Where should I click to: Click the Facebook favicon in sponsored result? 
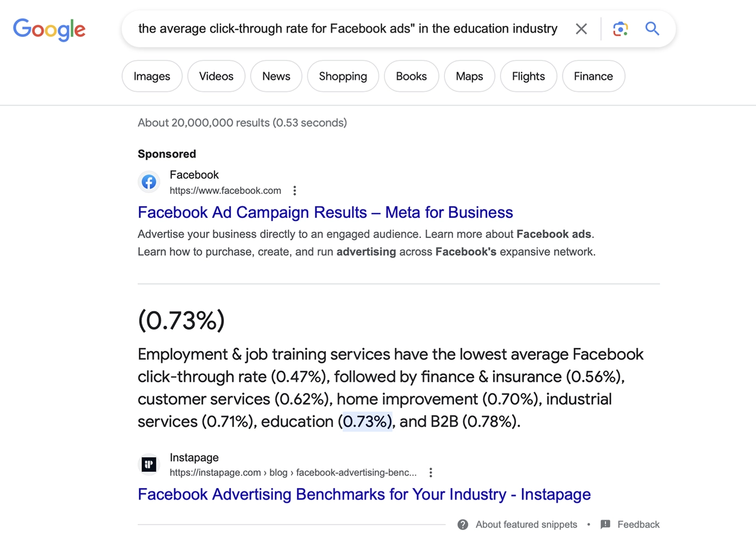(149, 182)
